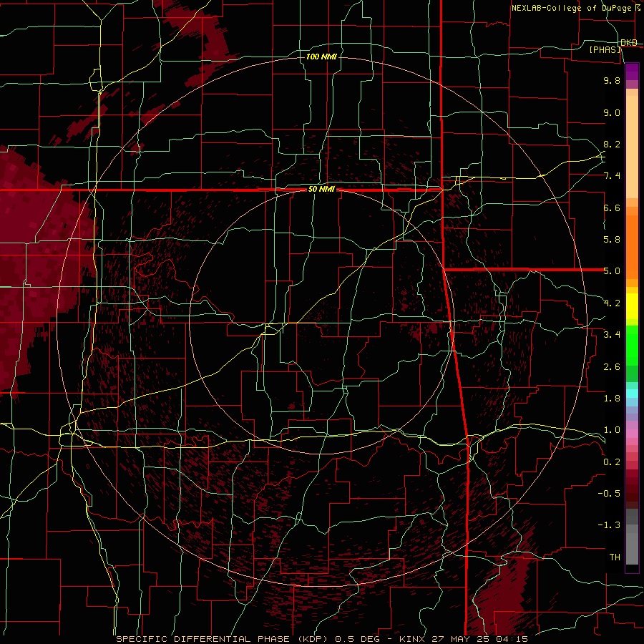Click the 7.4 value on color scale
644x644 pixels.
point(612,176)
